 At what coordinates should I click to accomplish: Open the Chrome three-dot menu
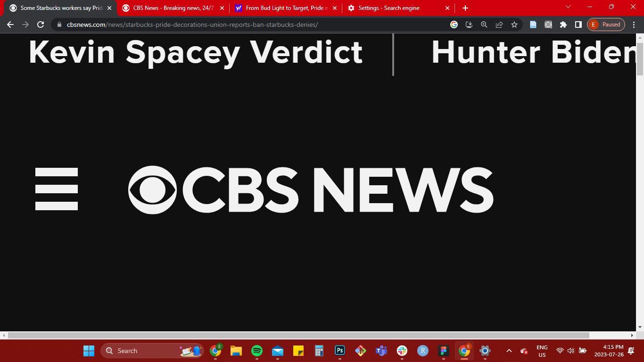(x=634, y=25)
